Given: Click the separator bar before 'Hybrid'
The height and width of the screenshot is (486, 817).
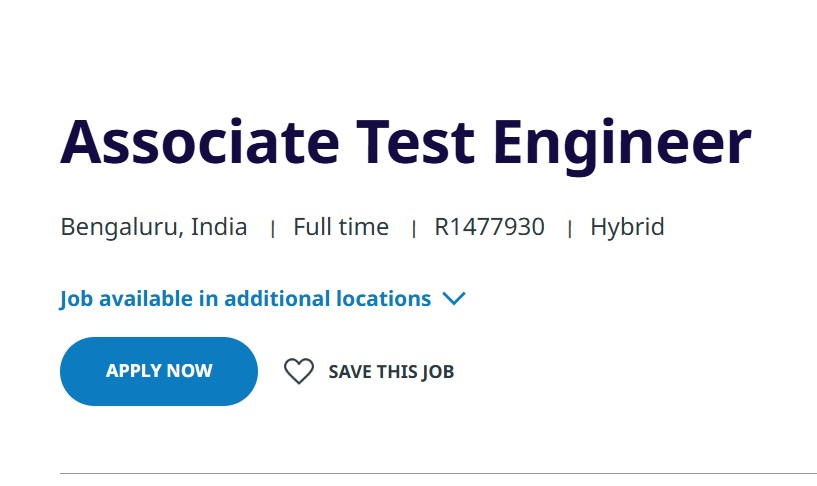Looking at the screenshot, I should (x=569, y=229).
